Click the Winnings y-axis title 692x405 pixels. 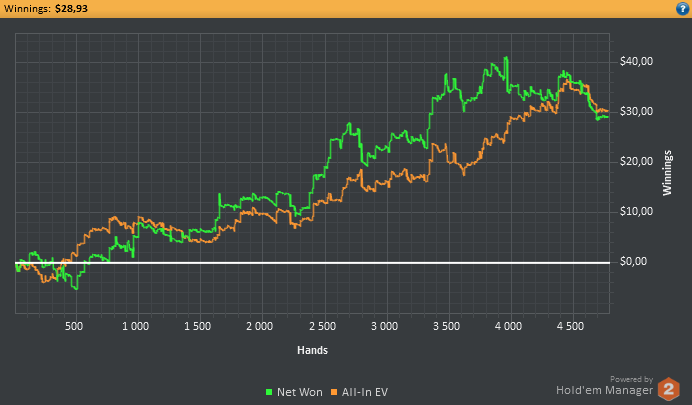(667, 173)
